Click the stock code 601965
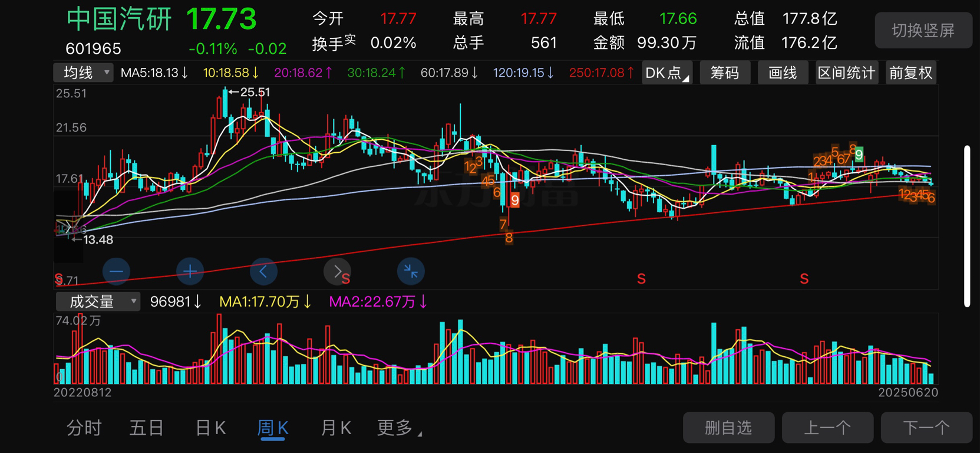Viewport: 980px width, 453px height. pos(94,48)
